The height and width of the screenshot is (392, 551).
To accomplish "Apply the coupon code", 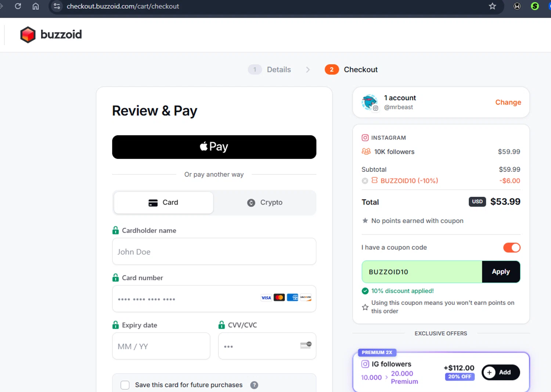I will (501, 272).
